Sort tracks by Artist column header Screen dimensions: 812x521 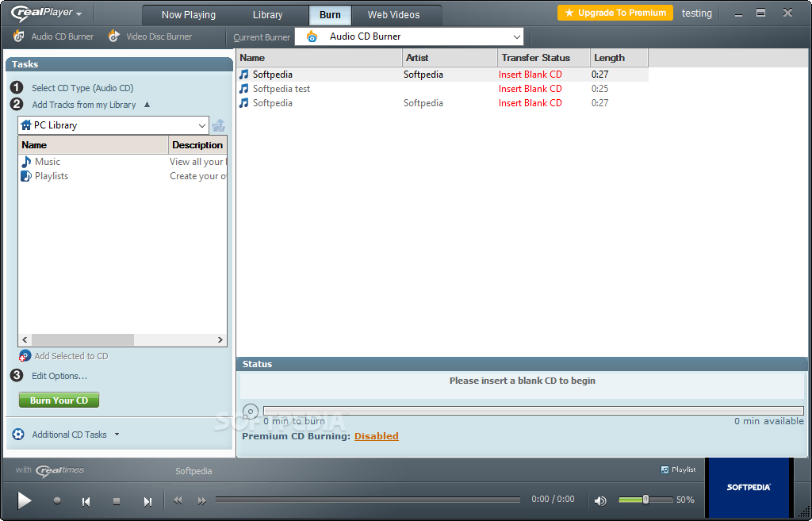tap(450, 58)
